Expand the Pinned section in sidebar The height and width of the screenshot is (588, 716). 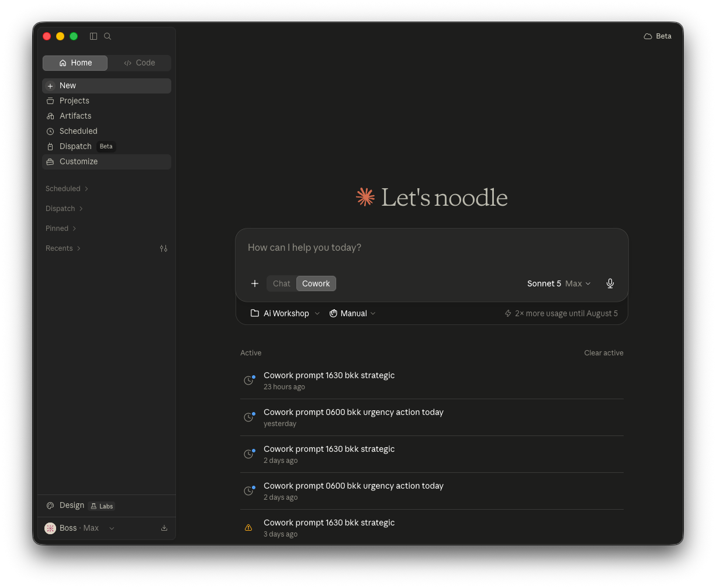(61, 229)
